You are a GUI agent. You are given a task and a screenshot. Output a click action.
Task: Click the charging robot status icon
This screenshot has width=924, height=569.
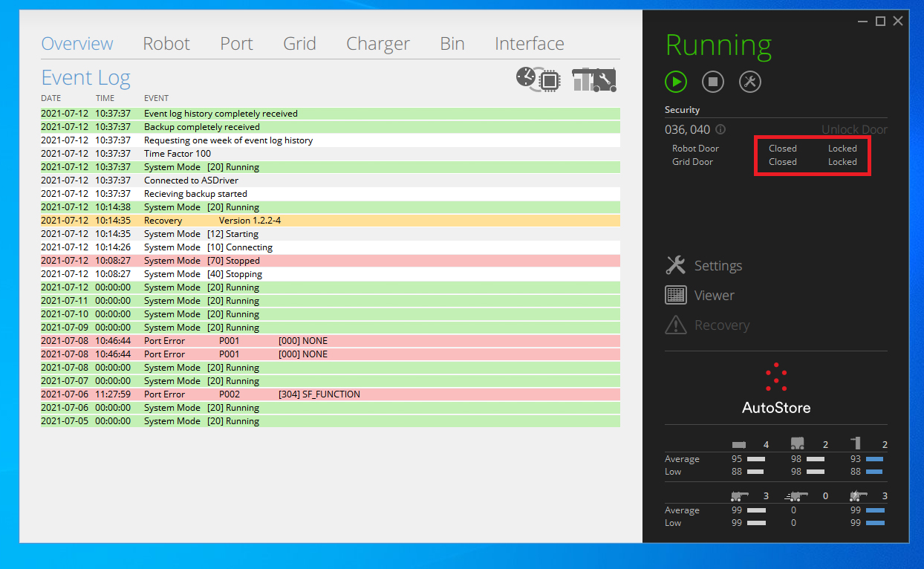coord(859,495)
